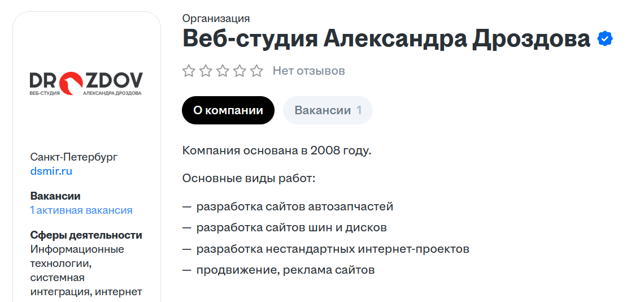Screen dimensions: 644x302
Task: Click the "Нет отзывов" reviews label
Action: 308,71
